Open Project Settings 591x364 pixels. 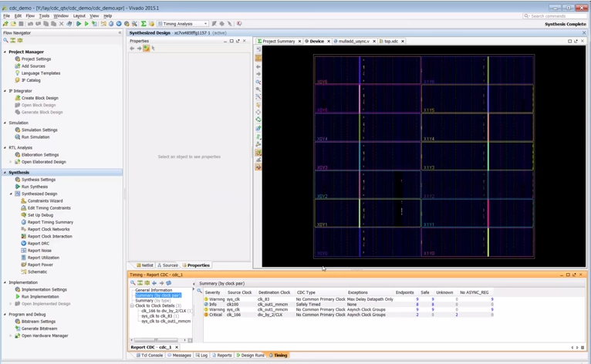pos(35,59)
